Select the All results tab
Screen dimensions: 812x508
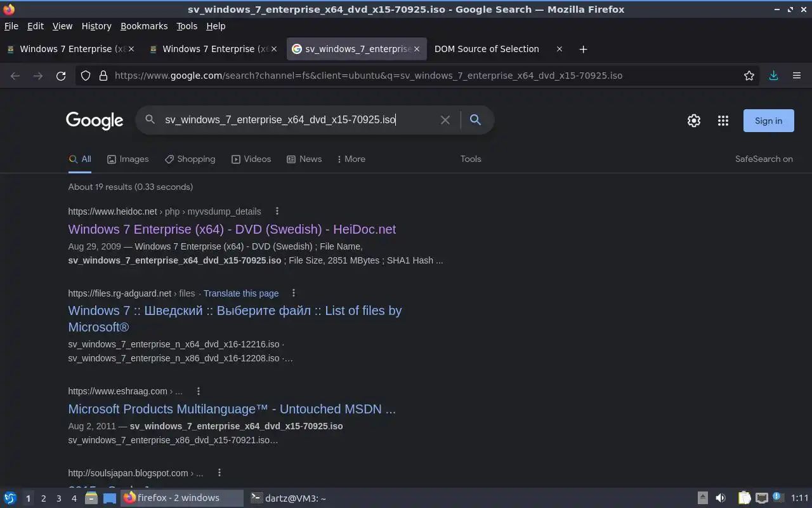80,159
